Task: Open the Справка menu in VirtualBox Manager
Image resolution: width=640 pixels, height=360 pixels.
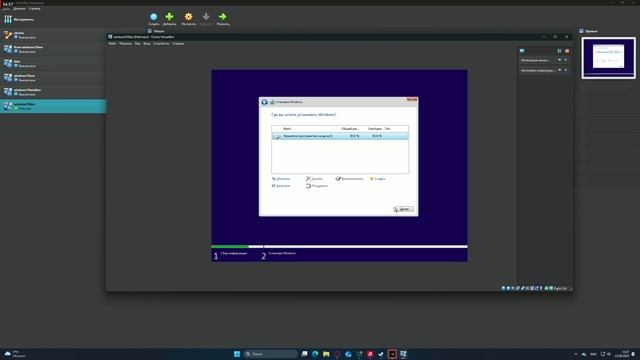Action: click(x=34, y=8)
